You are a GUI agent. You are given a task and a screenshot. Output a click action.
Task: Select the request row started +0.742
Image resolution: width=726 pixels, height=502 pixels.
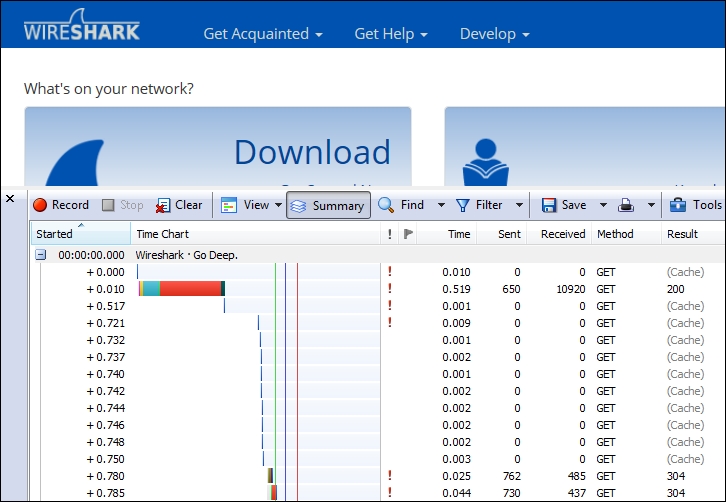point(378,391)
